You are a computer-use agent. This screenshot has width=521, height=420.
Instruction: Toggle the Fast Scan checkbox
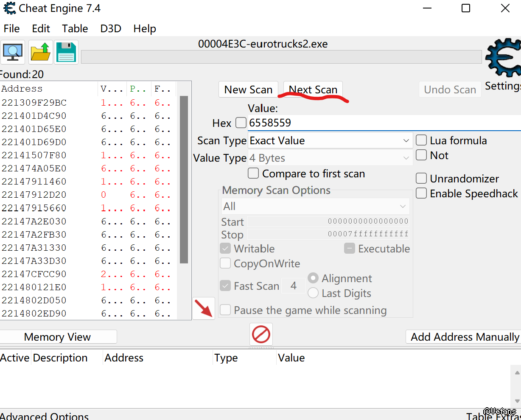225,286
